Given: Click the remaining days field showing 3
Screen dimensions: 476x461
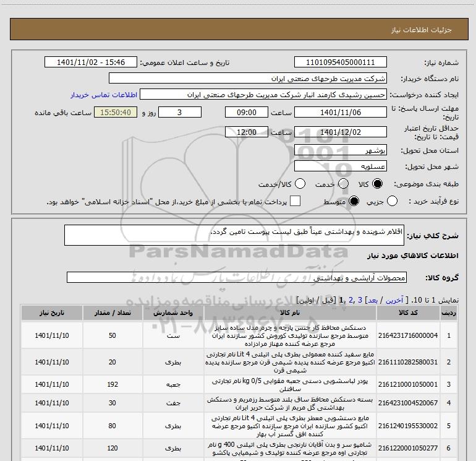Looking at the screenshot, I should (180, 113).
